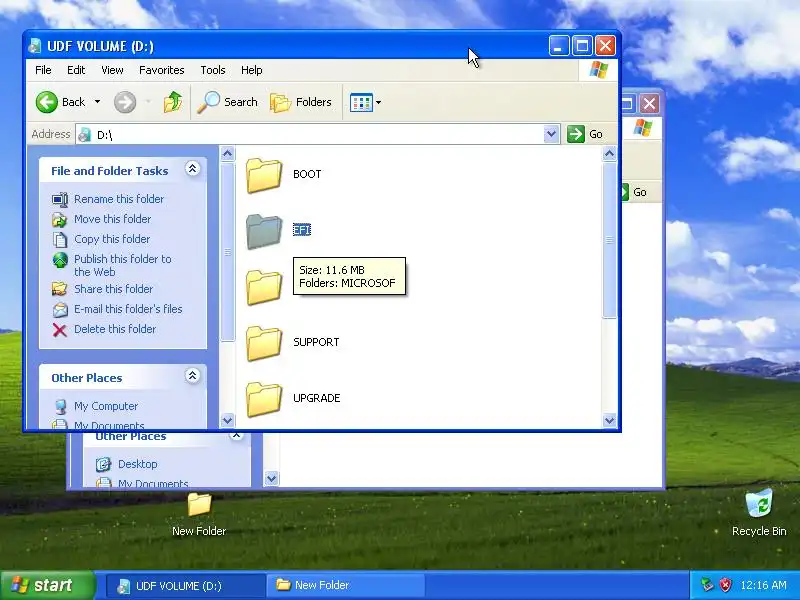Toggle the Folders pane
The image size is (800, 600).
coord(301,102)
